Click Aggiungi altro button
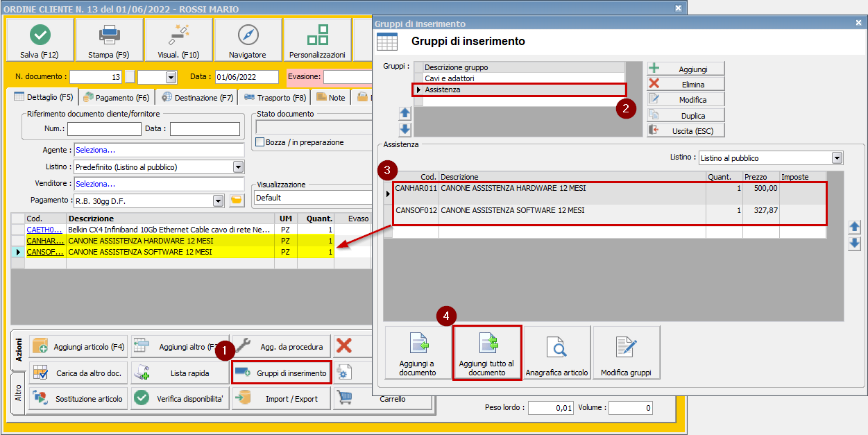Viewport: 868px width, 435px height. click(180, 346)
